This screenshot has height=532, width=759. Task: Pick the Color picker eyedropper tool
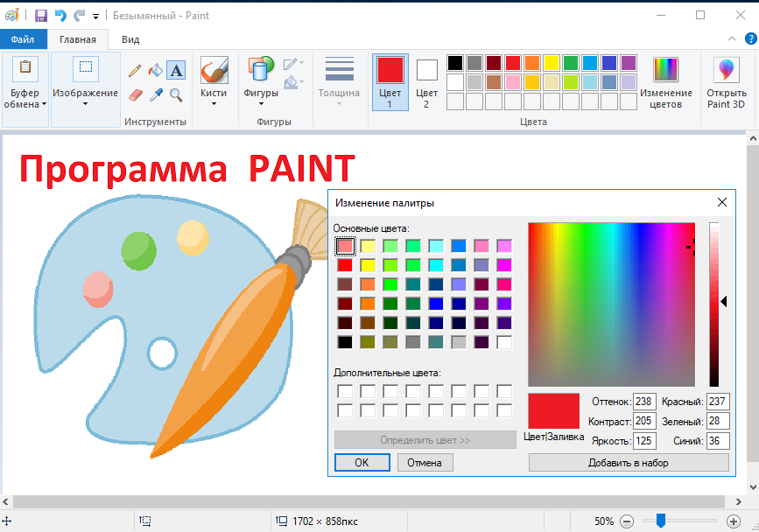(x=156, y=94)
